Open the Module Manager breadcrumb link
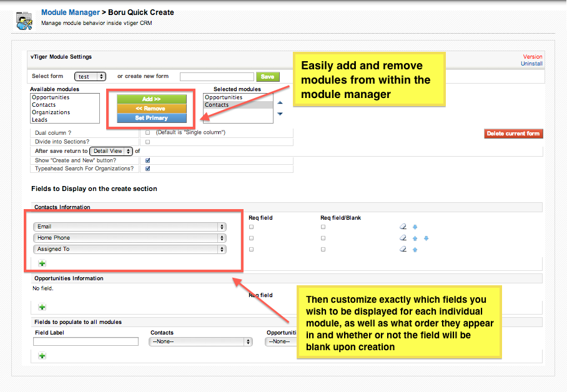The width and height of the screenshot is (567, 392). tap(71, 12)
